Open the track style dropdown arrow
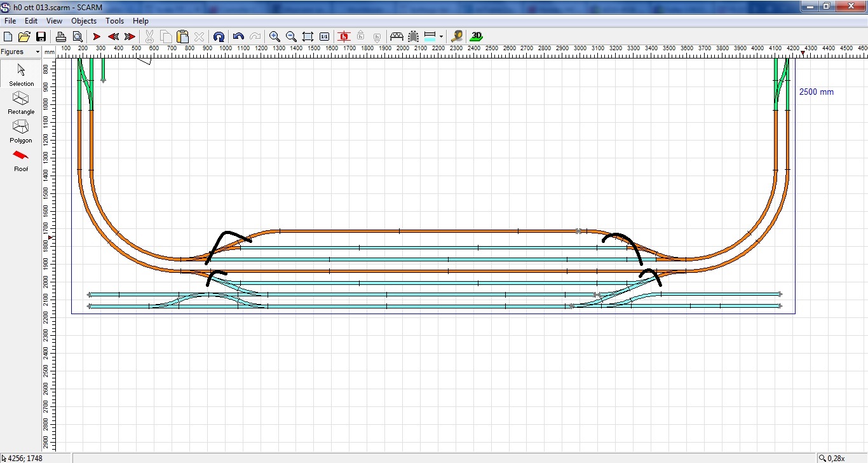 [x=441, y=37]
